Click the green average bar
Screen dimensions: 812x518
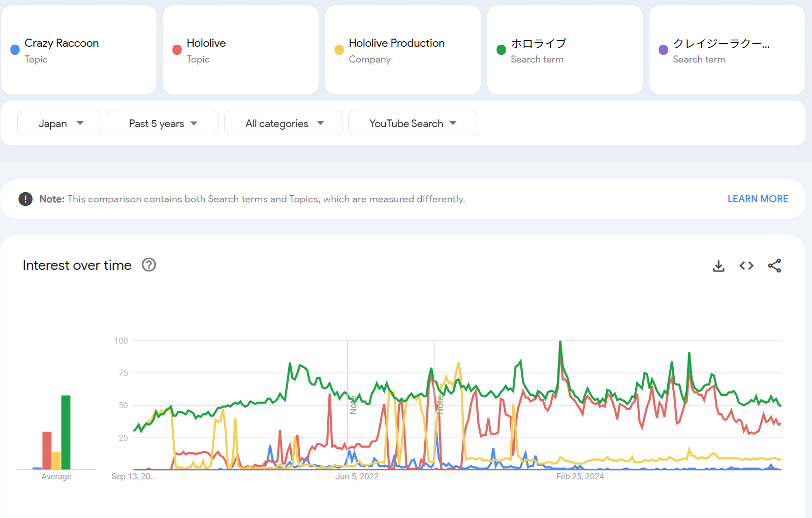66,432
